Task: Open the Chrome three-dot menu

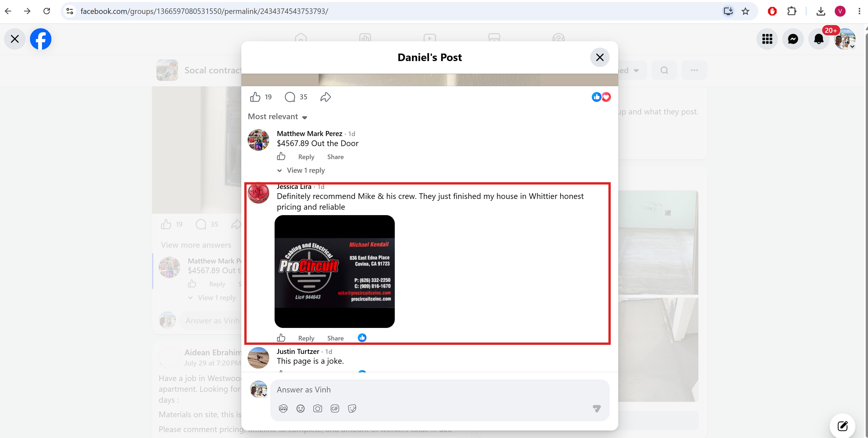Action: pyautogui.click(x=859, y=11)
